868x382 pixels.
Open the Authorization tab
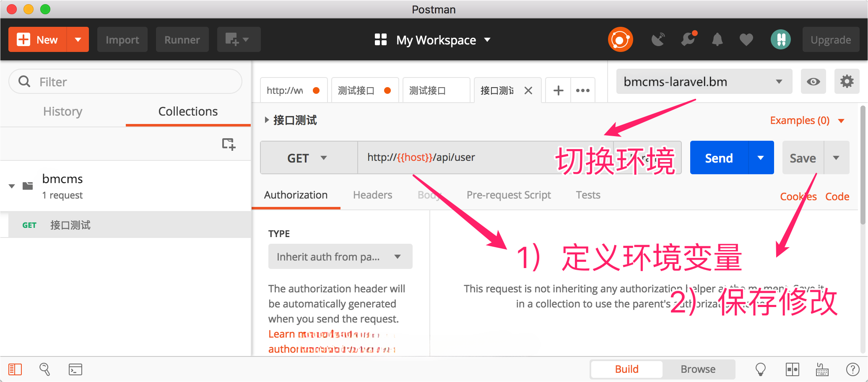click(x=296, y=195)
